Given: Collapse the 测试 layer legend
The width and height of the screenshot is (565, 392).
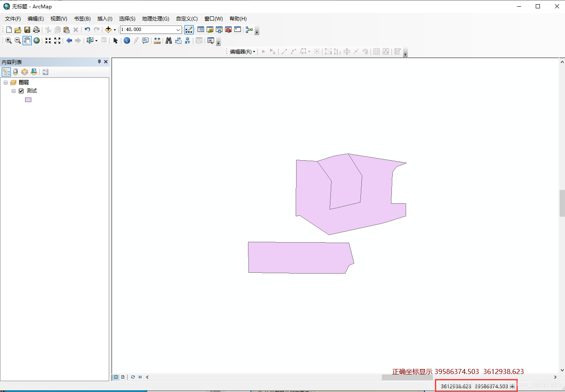Looking at the screenshot, I should click(x=13, y=91).
